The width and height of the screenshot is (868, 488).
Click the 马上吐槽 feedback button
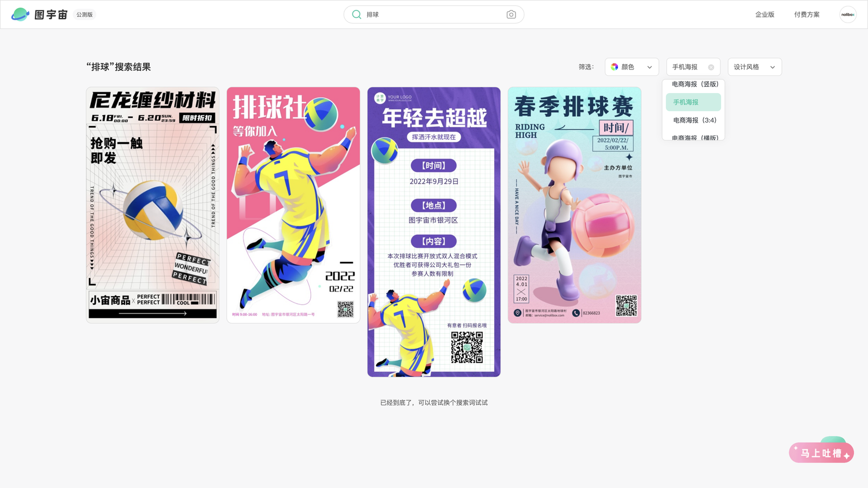pos(821,452)
